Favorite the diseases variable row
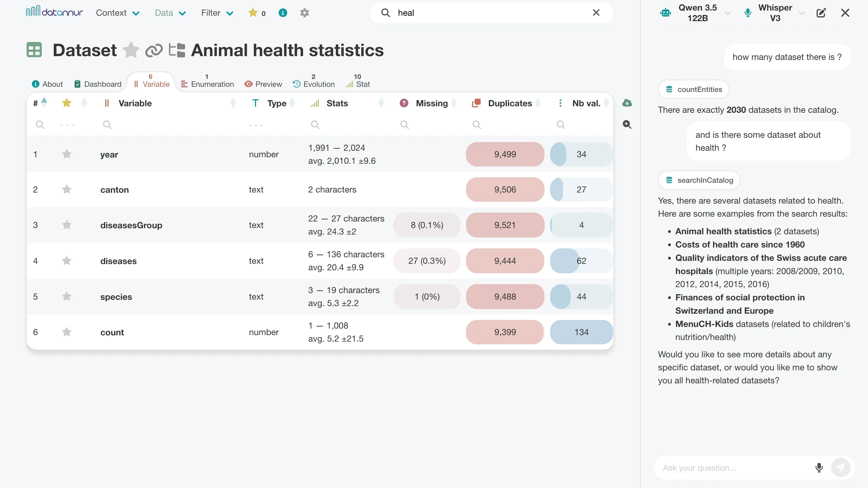 67,261
